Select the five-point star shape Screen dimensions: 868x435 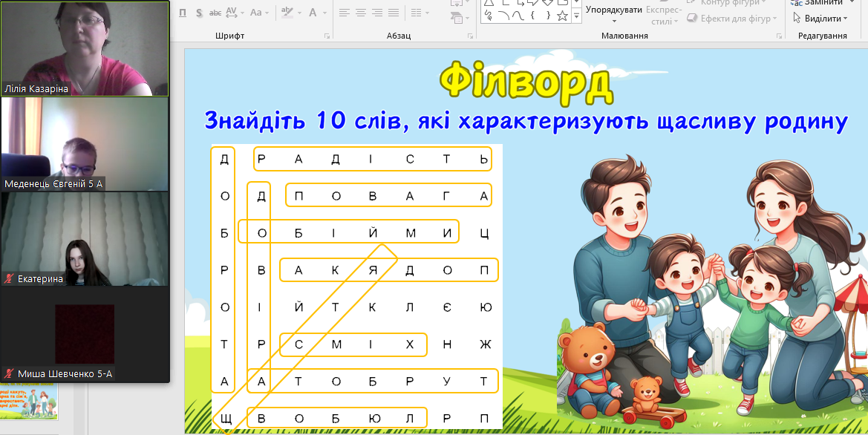562,16
